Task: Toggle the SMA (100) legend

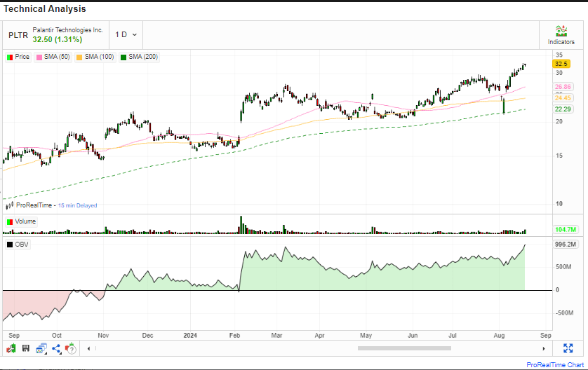Action: coord(96,57)
